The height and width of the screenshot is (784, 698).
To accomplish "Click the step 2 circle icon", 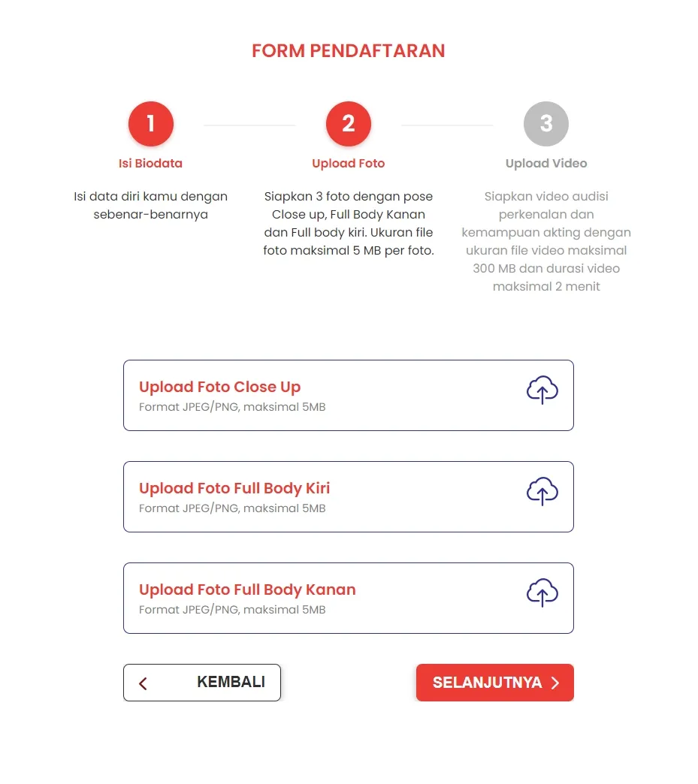I will [348, 124].
